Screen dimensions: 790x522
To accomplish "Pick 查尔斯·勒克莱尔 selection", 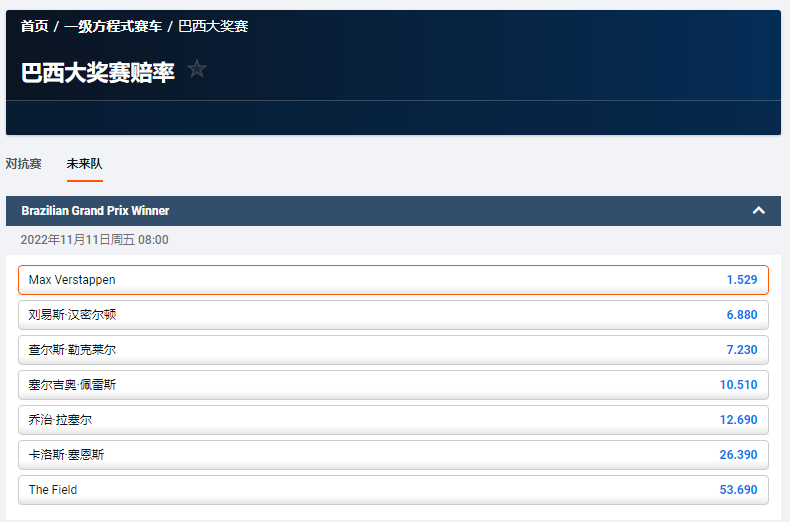I will 393,350.
